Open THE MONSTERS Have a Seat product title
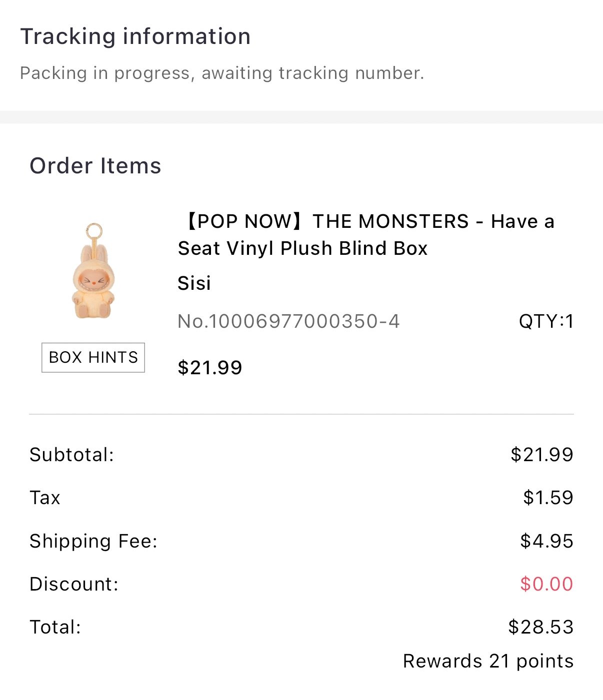 pos(366,234)
